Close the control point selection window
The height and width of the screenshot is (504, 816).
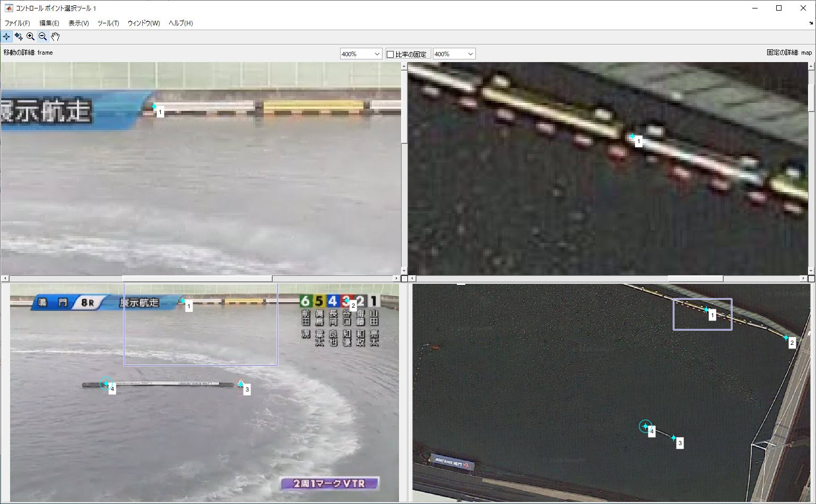803,8
